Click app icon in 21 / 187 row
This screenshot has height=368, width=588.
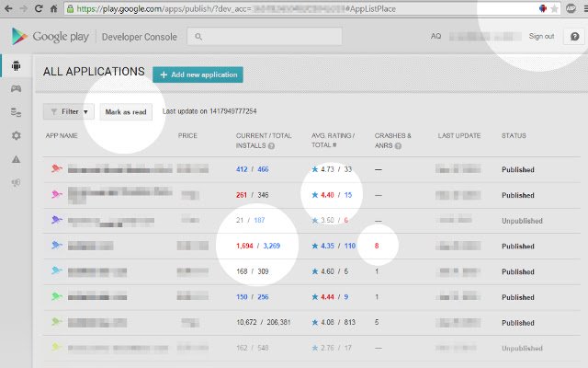tap(56, 220)
